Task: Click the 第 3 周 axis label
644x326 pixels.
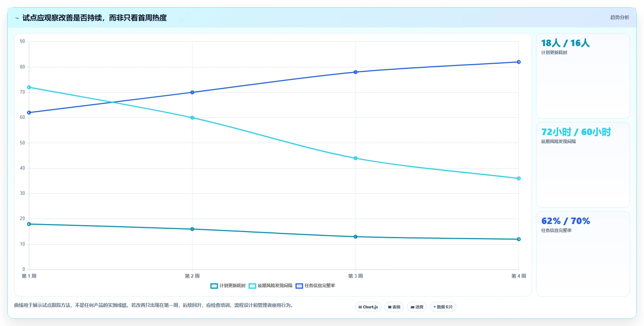Action: coord(356,276)
